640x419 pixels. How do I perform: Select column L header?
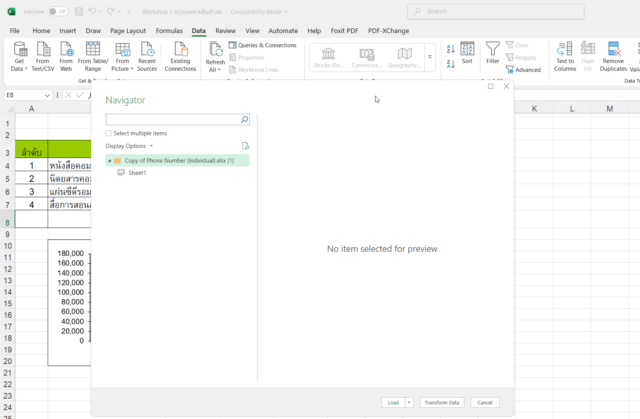pos(572,109)
